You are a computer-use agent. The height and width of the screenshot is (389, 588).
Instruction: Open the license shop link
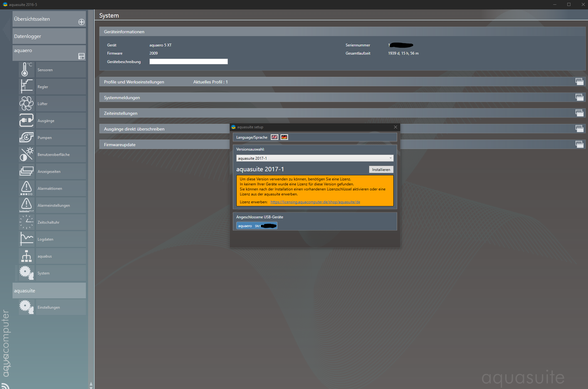click(315, 202)
